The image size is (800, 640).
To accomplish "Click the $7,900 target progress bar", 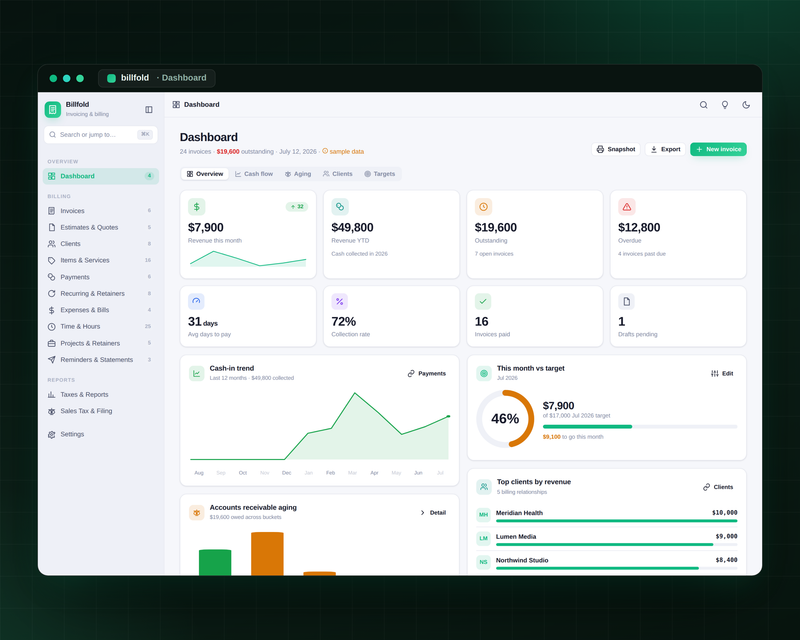I will coord(640,427).
